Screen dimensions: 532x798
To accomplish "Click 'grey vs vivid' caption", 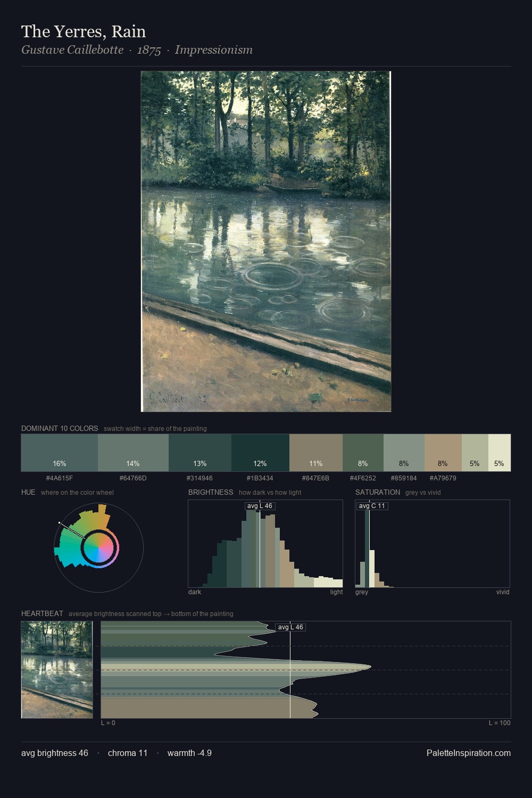I will pyautogui.click(x=423, y=493).
